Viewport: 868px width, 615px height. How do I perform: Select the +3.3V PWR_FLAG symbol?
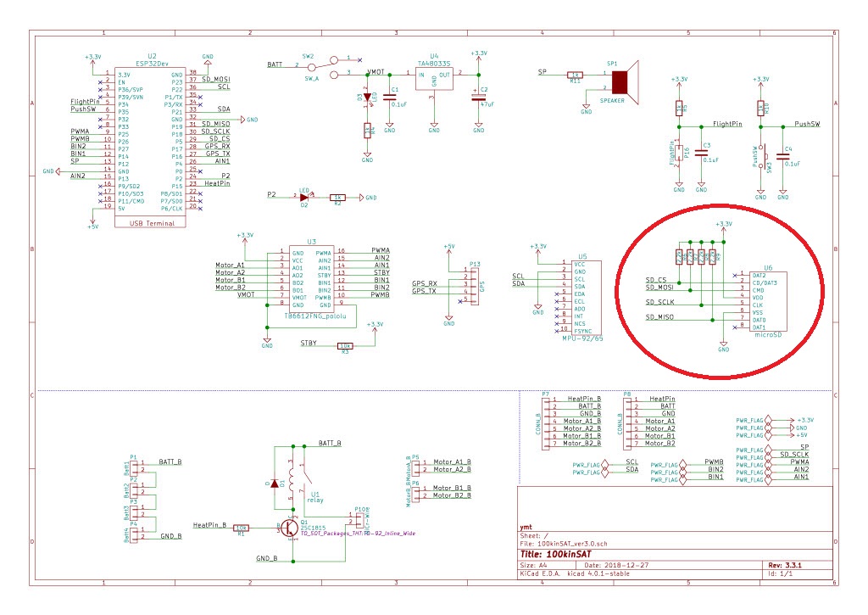coord(753,419)
